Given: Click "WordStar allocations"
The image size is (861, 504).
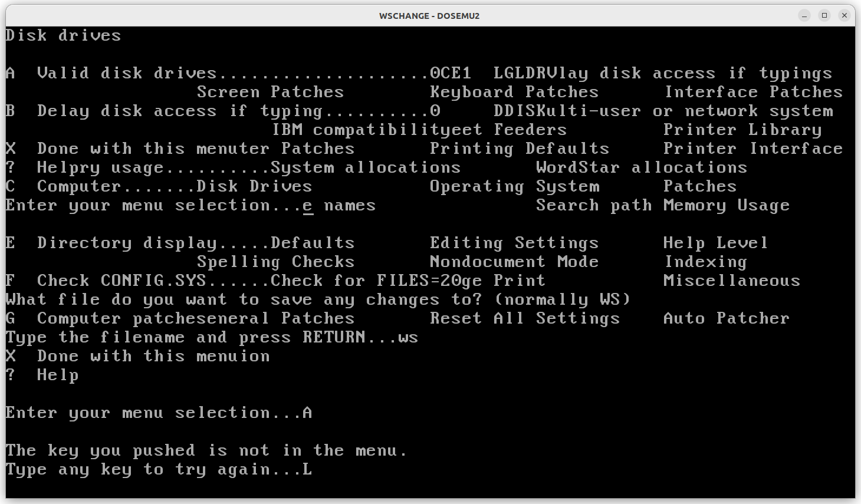Looking at the screenshot, I should (641, 167).
